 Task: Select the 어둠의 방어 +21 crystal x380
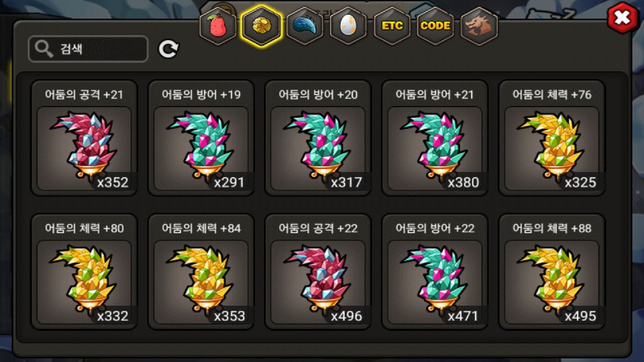435,138
